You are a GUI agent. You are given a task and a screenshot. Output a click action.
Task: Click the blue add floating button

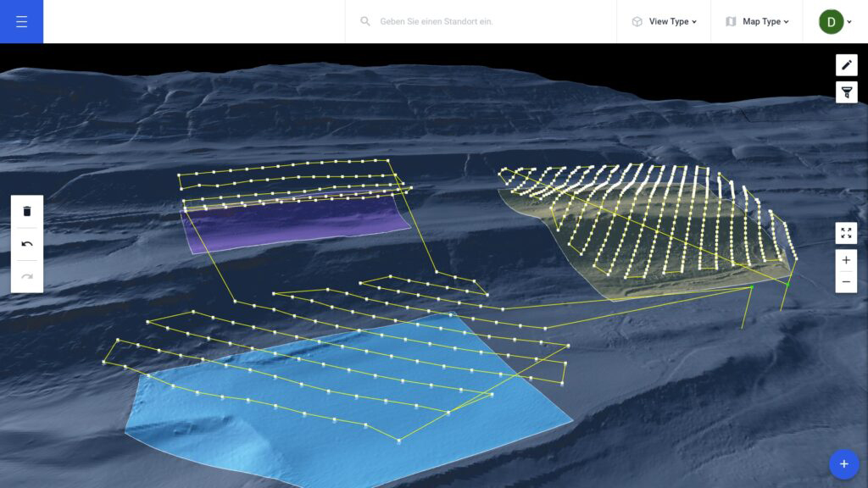coord(843,464)
